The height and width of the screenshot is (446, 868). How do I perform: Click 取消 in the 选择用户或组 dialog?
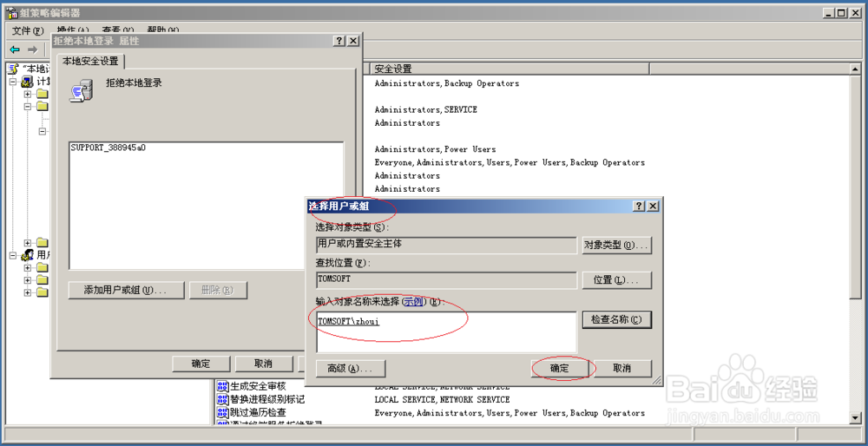622,369
